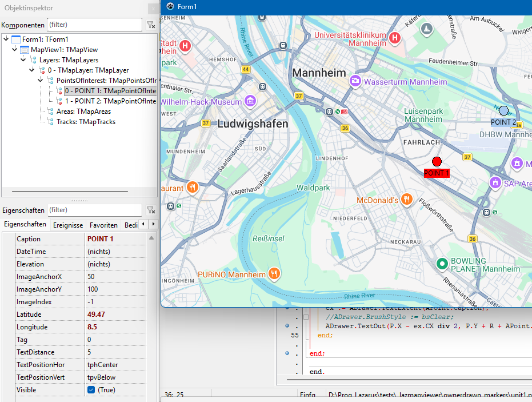Viewport: 532px width, 402px height.
Task: Click the Universitätsklinikum Mannheim hospital icon
Action: [x=395, y=38]
